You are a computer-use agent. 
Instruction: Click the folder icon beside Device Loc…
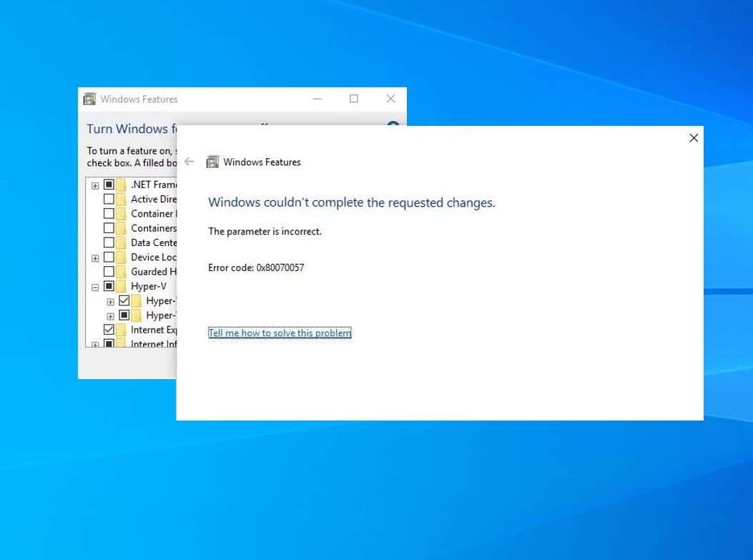coord(122,257)
